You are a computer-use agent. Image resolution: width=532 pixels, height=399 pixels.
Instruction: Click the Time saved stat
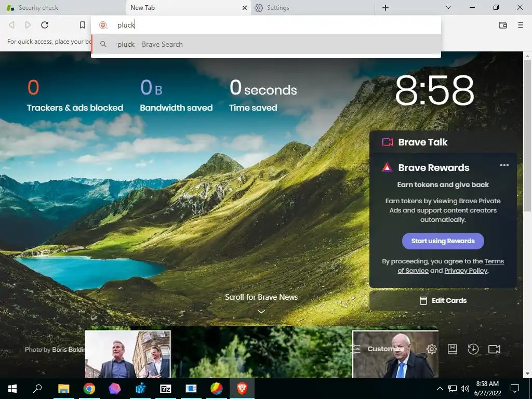coord(263,96)
